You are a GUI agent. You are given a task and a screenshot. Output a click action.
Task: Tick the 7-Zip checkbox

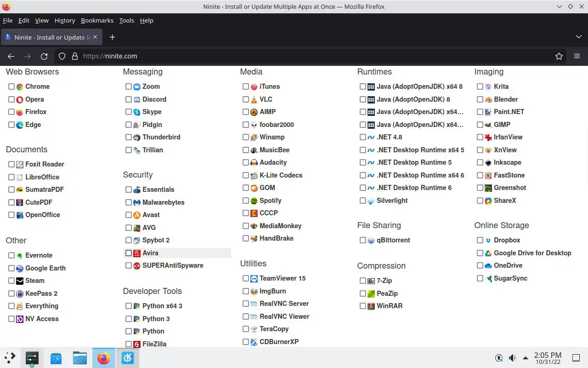363,281
